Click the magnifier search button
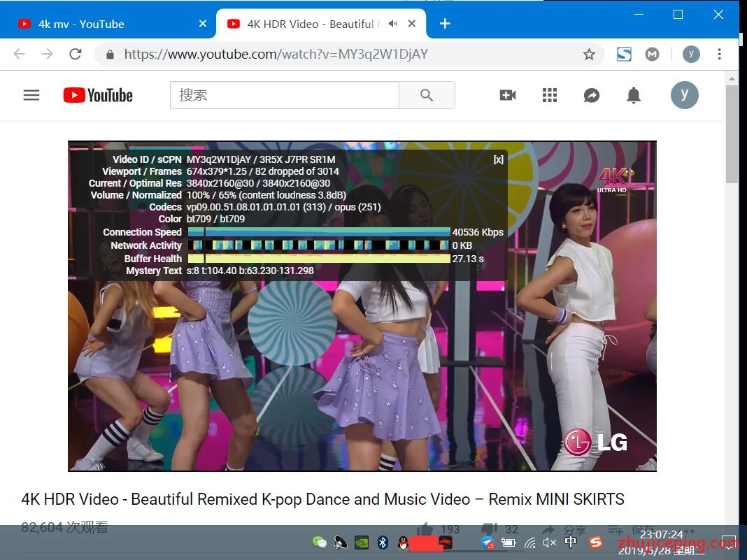The image size is (747, 560). point(427,95)
